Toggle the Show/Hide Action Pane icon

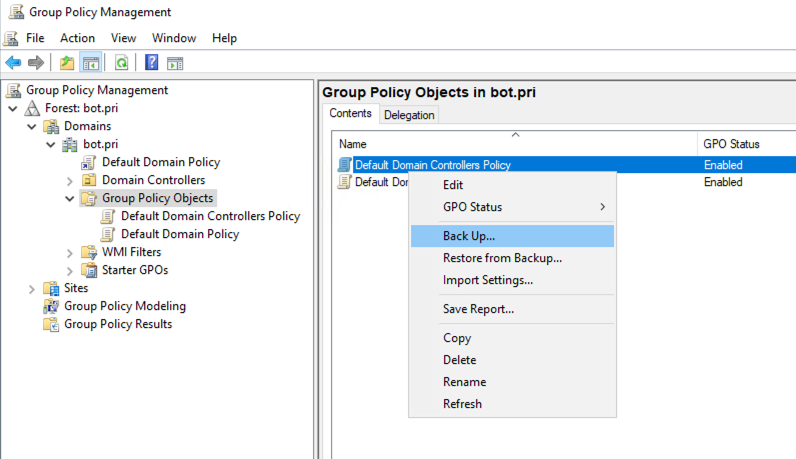pos(175,63)
